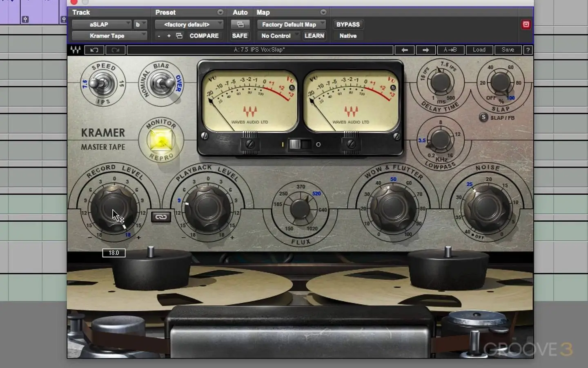Open the Kramer Tape plugin selector
588x368 pixels.
(109, 36)
